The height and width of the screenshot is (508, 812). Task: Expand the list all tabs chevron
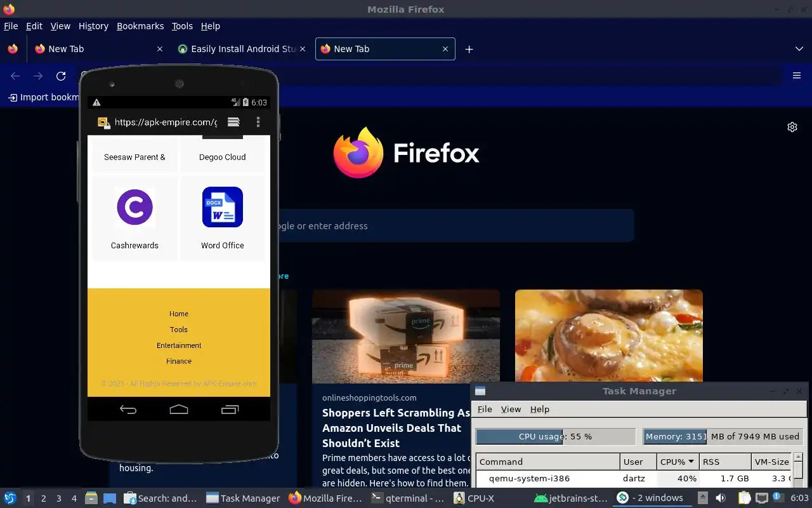pos(799,49)
